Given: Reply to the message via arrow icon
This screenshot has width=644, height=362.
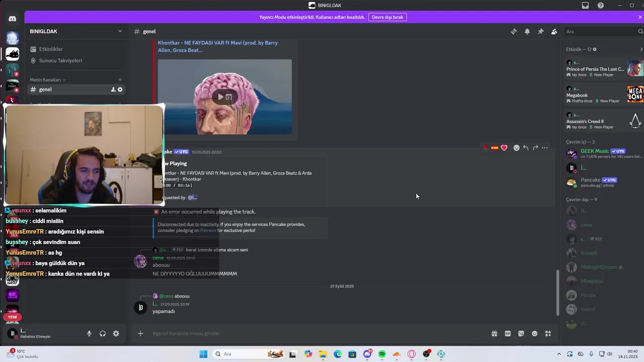Looking at the screenshot, I should (x=526, y=148).
